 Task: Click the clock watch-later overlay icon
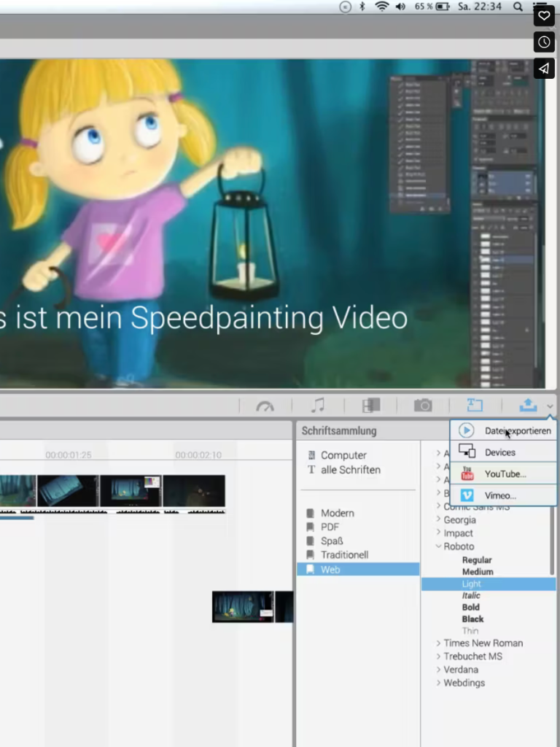tap(544, 42)
